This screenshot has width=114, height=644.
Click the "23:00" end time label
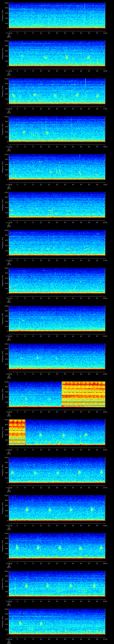pyautogui.click(x=105, y=336)
